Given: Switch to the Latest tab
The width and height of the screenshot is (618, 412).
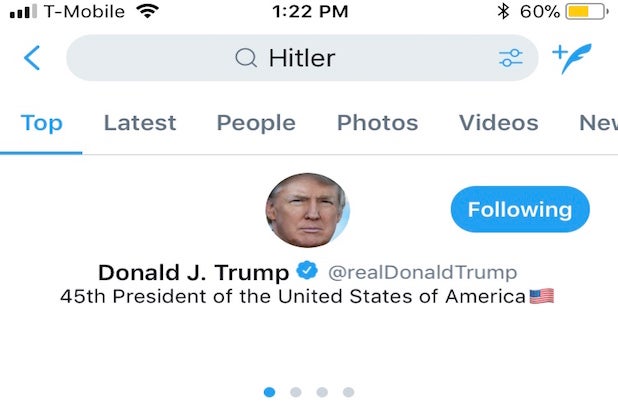Looking at the screenshot, I should pyautogui.click(x=140, y=123).
